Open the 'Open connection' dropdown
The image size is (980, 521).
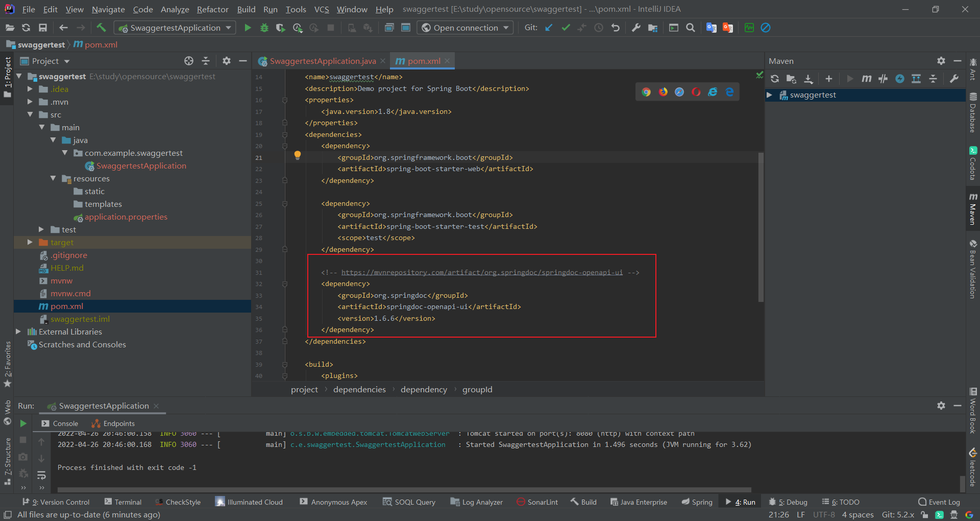tap(465, 28)
